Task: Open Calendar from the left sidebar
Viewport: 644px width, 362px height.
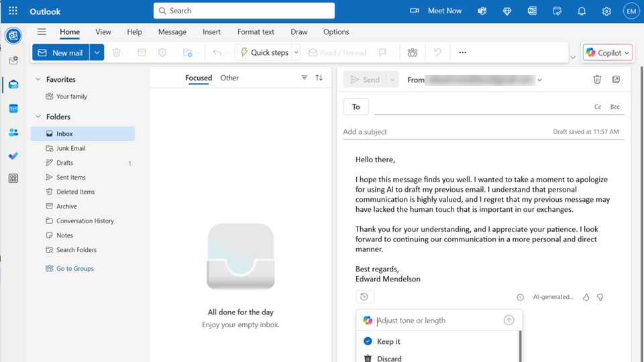Action: pos(13,109)
